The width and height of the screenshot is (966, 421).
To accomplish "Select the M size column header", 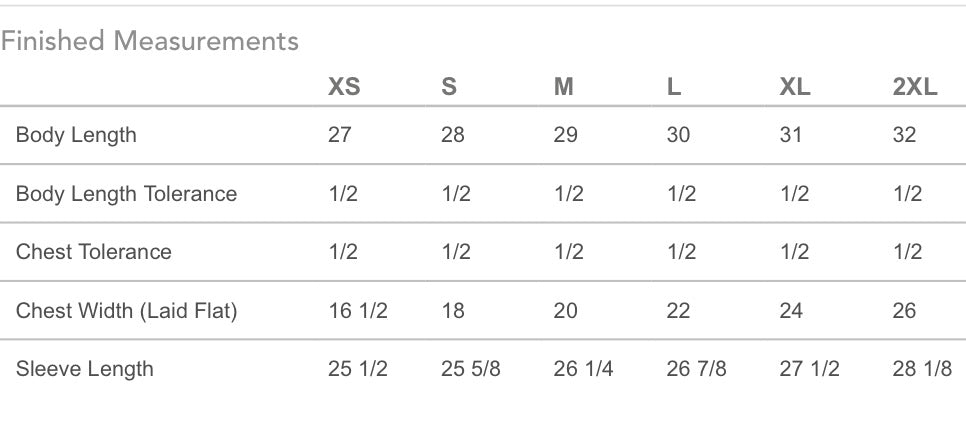I will (563, 88).
